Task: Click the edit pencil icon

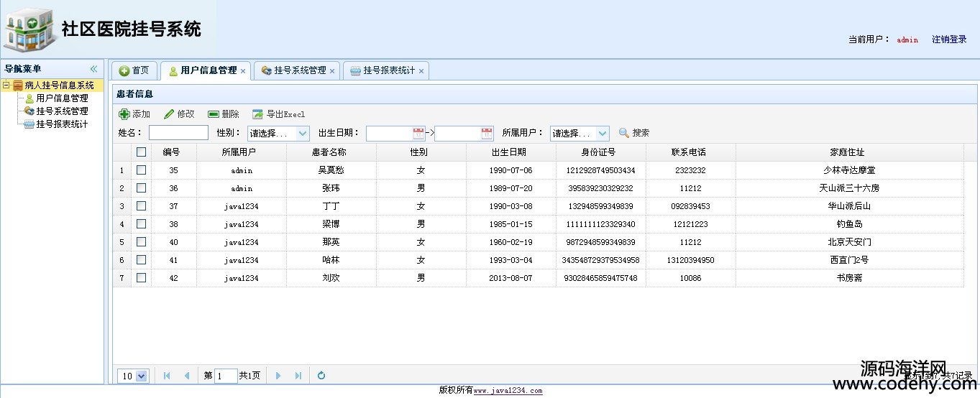Action: pos(169,114)
